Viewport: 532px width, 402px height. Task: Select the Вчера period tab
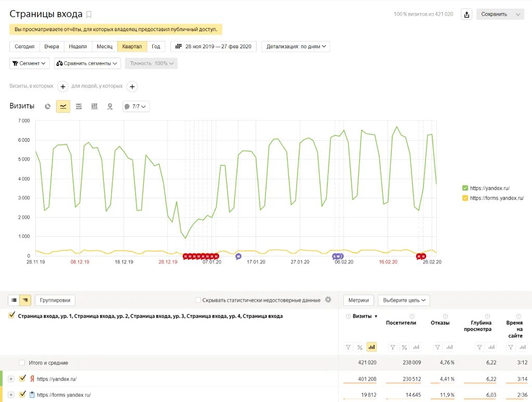[51, 46]
